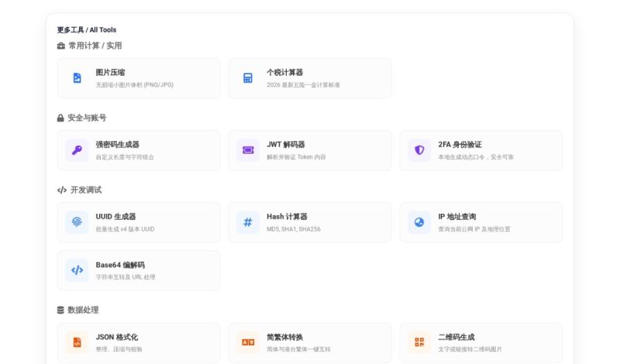Click the 二维码生成 QR code icon
This screenshot has height=364, width=620.
[419, 342]
